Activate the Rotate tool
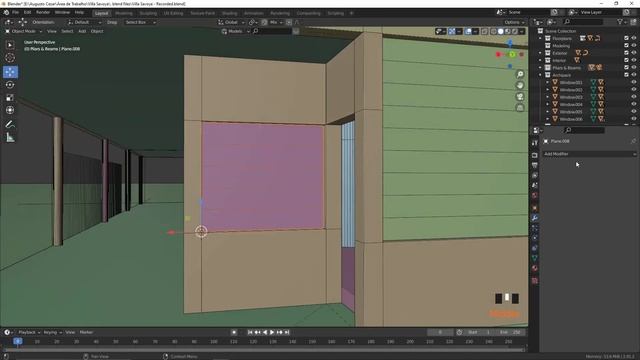Image resolution: width=640 pixels, height=360 pixels. 10,84
